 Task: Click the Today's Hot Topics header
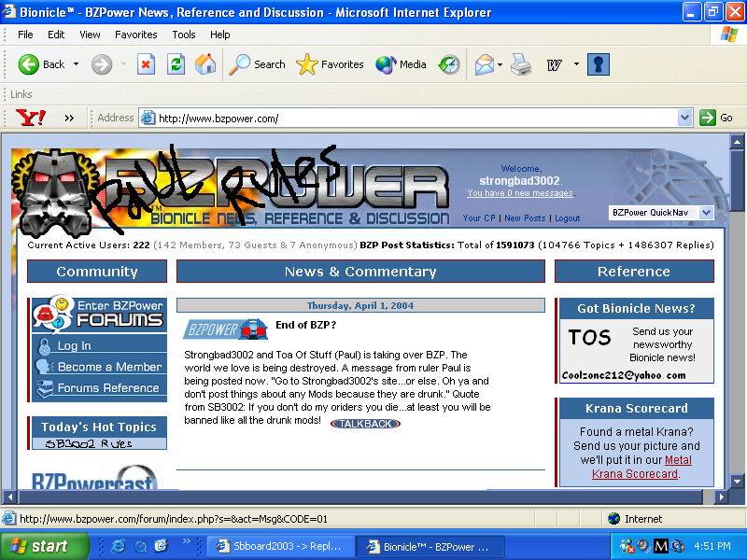(x=99, y=427)
